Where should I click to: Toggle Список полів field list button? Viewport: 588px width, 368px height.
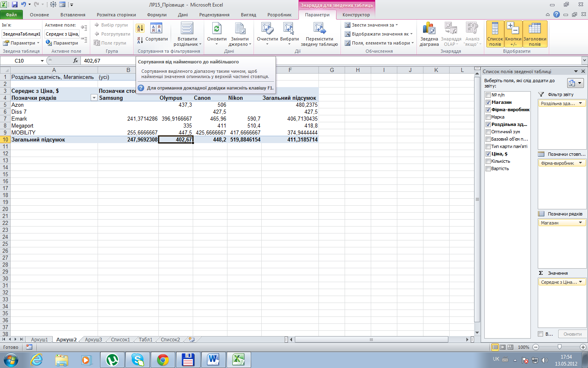tap(495, 34)
